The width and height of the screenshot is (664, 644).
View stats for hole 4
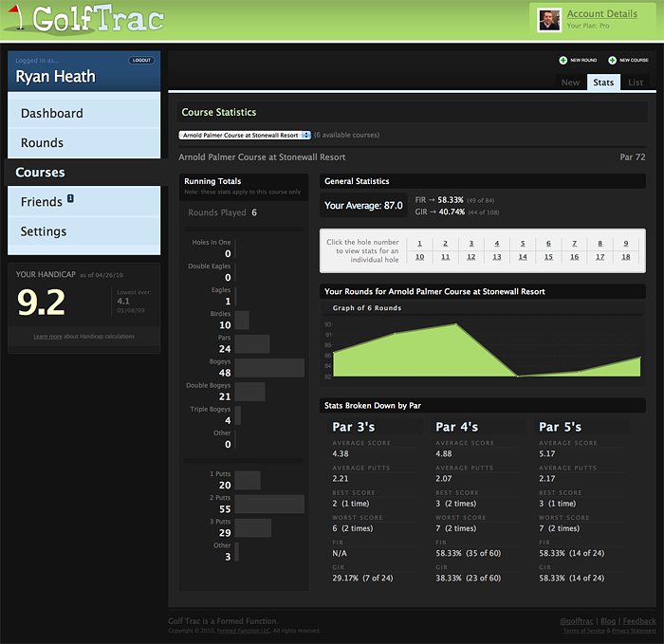[x=497, y=244]
